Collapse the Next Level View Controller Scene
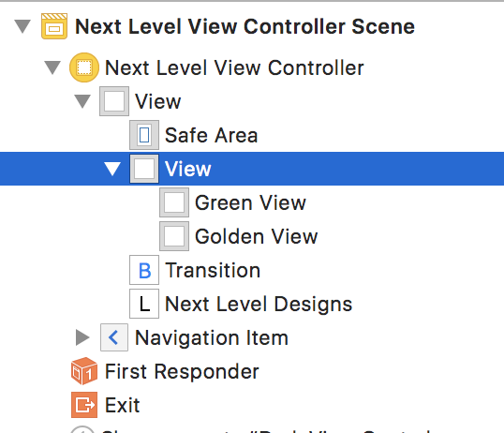Viewport: 504px width, 433px height. click(22, 26)
